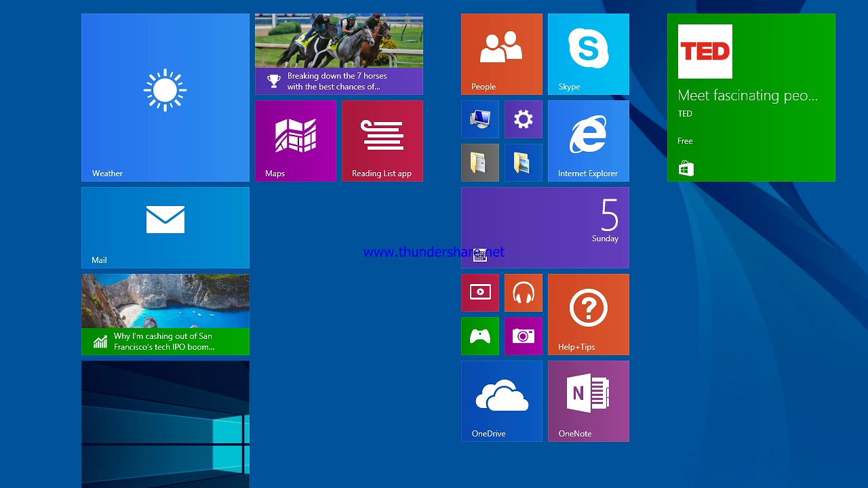Image resolution: width=868 pixels, height=488 pixels.
Task: Launch Skype from its tile
Action: (589, 54)
